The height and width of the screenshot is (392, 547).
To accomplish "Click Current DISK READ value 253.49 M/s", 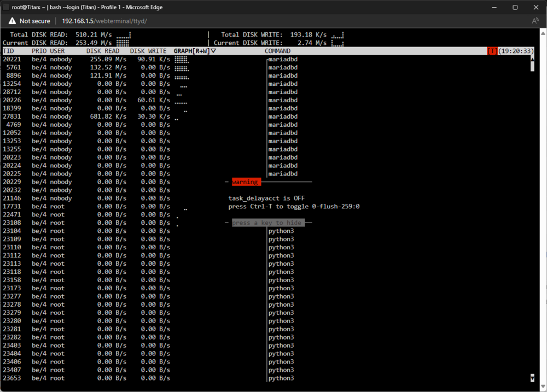I will (94, 43).
